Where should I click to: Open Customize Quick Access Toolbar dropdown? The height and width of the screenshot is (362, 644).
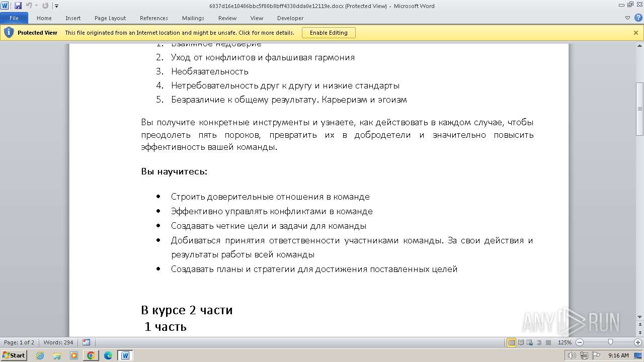(x=56, y=6)
